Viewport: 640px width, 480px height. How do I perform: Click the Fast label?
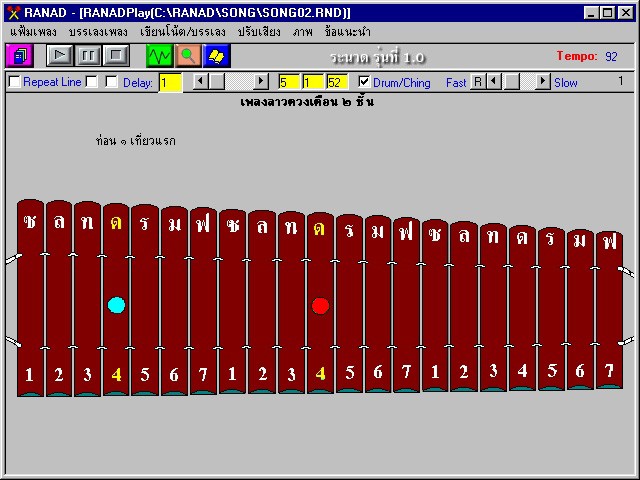pyautogui.click(x=456, y=83)
